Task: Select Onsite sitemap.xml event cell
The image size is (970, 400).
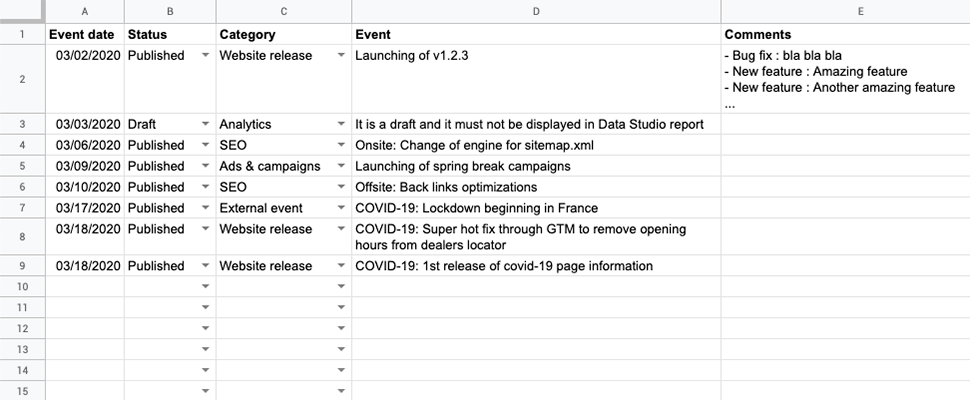Action: pos(536,145)
